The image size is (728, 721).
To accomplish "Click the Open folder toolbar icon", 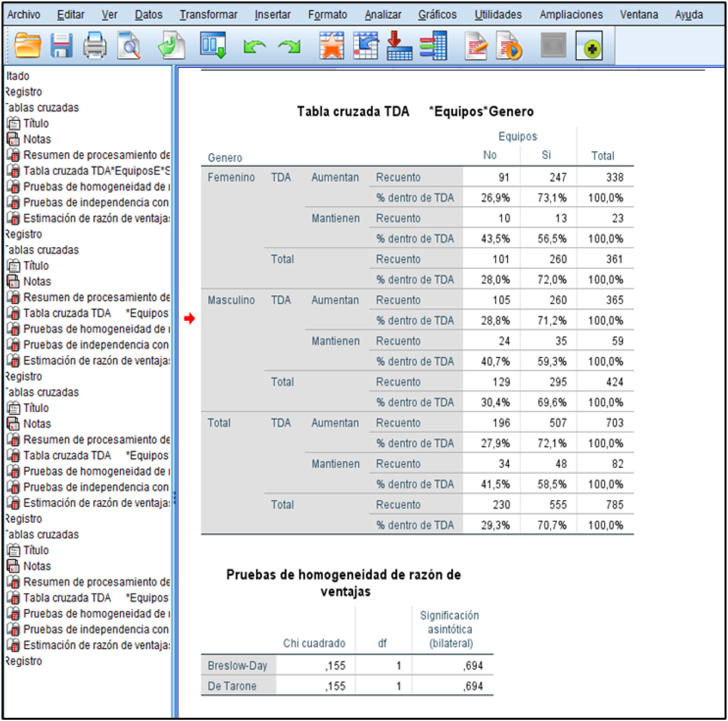I will click(28, 46).
